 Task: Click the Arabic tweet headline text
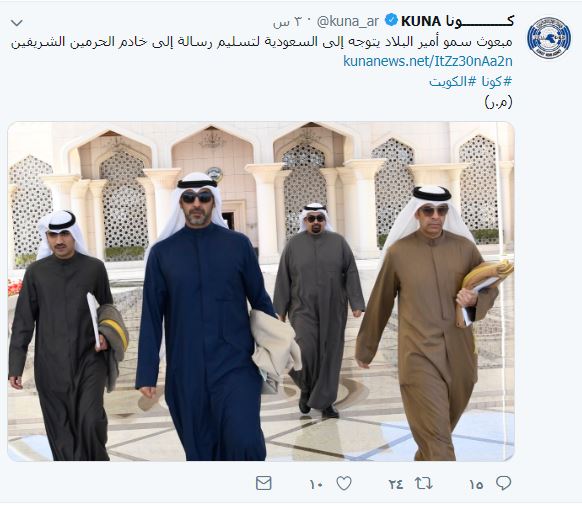262,41
